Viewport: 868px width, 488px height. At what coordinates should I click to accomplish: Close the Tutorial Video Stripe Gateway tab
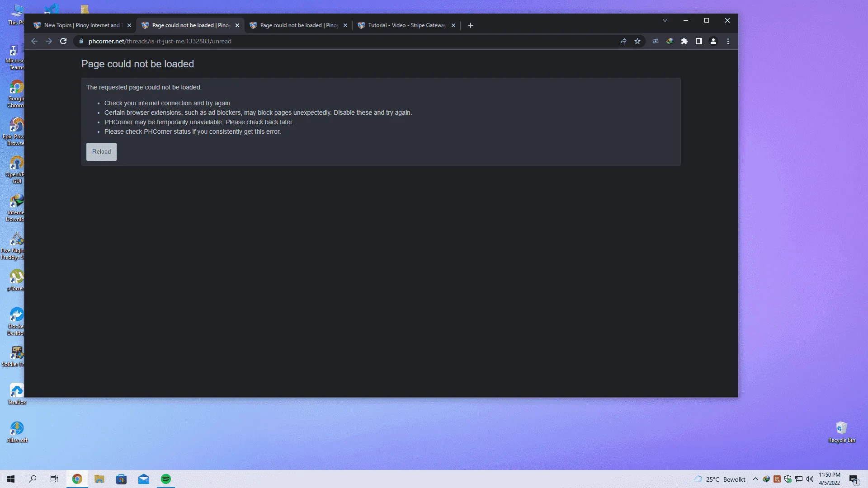(x=453, y=25)
